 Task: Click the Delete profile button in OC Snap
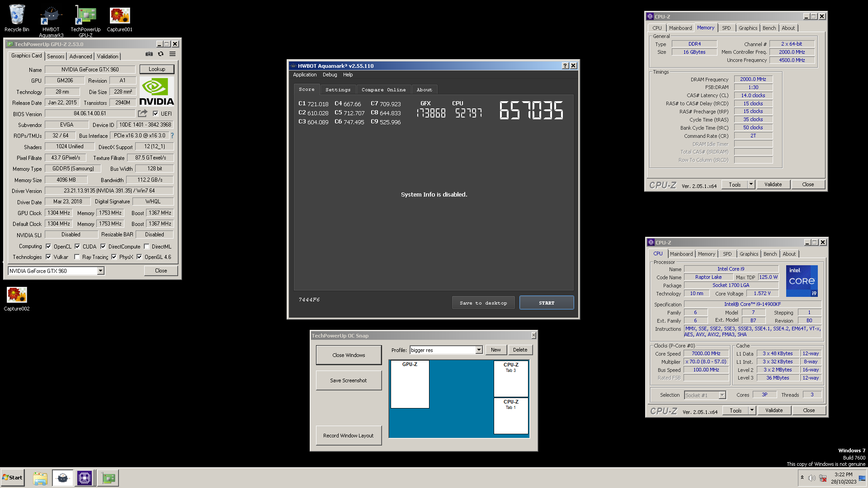(x=520, y=350)
